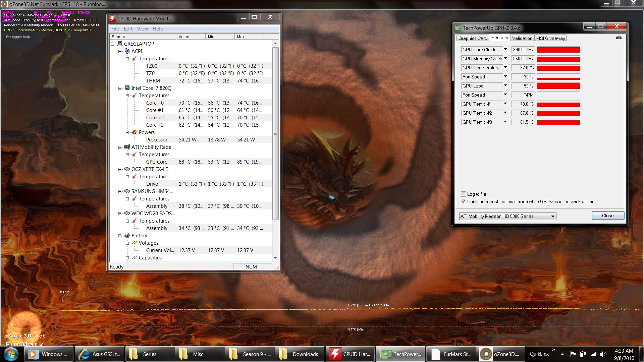The width and height of the screenshot is (644, 362).
Task: Click the OCZ VERT EX-LE drive icon
Action: [x=127, y=169]
